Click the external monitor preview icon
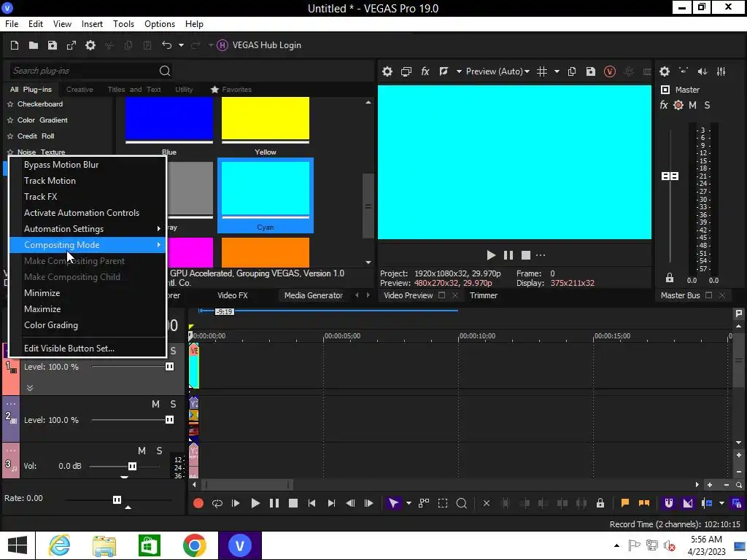Image resolution: width=747 pixels, height=560 pixels. click(406, 71)
